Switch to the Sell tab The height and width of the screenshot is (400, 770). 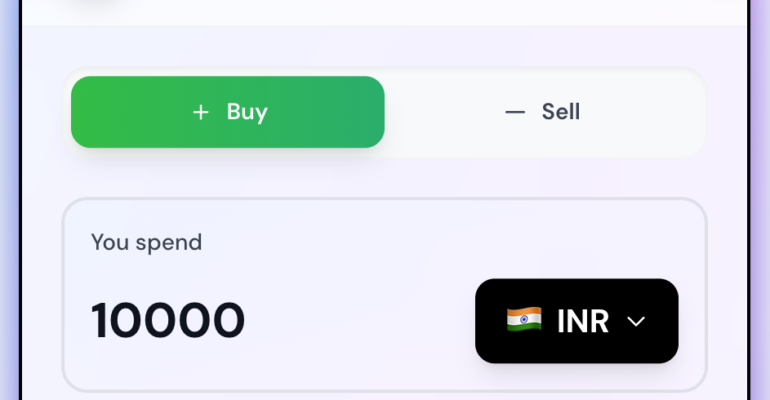[x=544, y=112]
